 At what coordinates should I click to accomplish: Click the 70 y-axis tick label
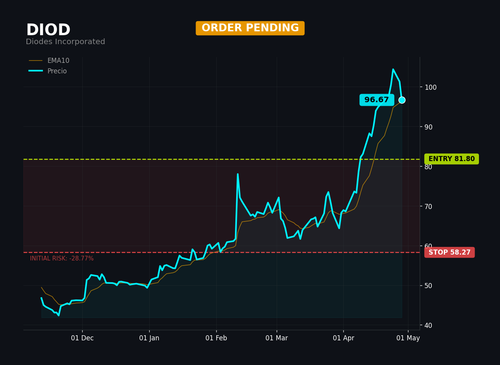428,207
